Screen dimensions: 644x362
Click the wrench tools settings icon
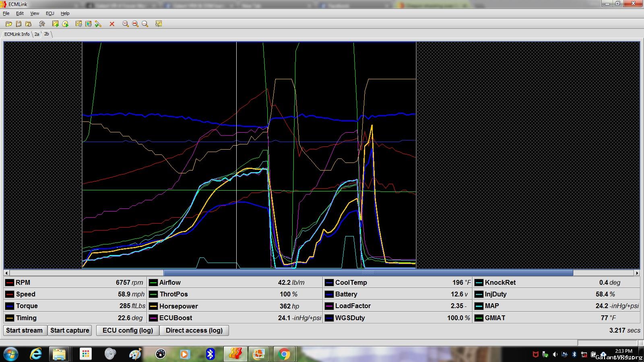coord(42,24)
